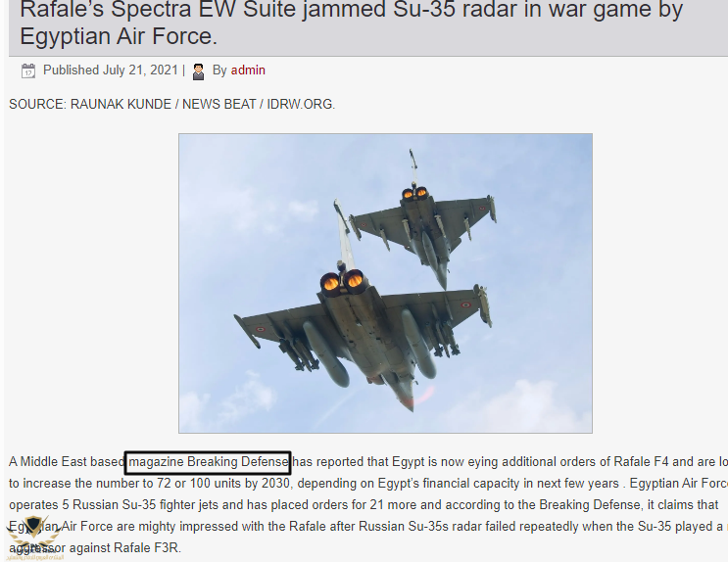Click "NEWS BEAT" in the source line

[x=219, y=105]
